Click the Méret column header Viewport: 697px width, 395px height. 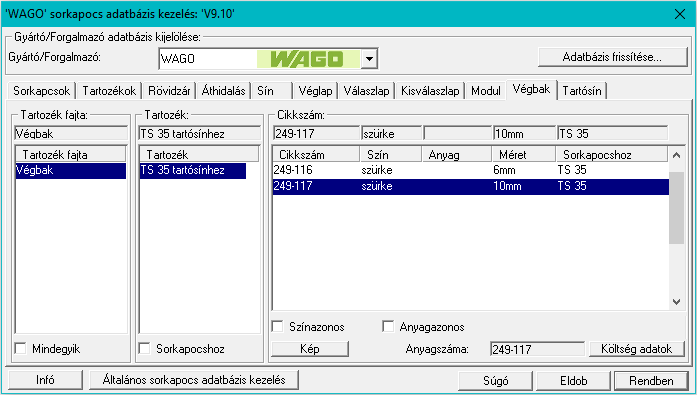coord(524,155)
